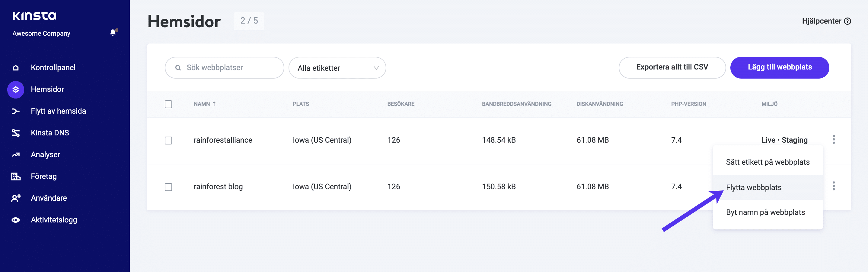
Task: Click the notification bell icon
Action: point(113,32)
